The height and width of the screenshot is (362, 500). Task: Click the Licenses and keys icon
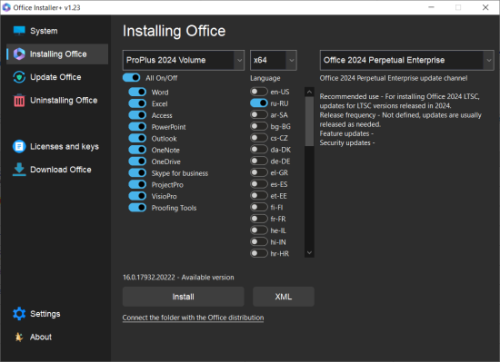pos(19,146)
